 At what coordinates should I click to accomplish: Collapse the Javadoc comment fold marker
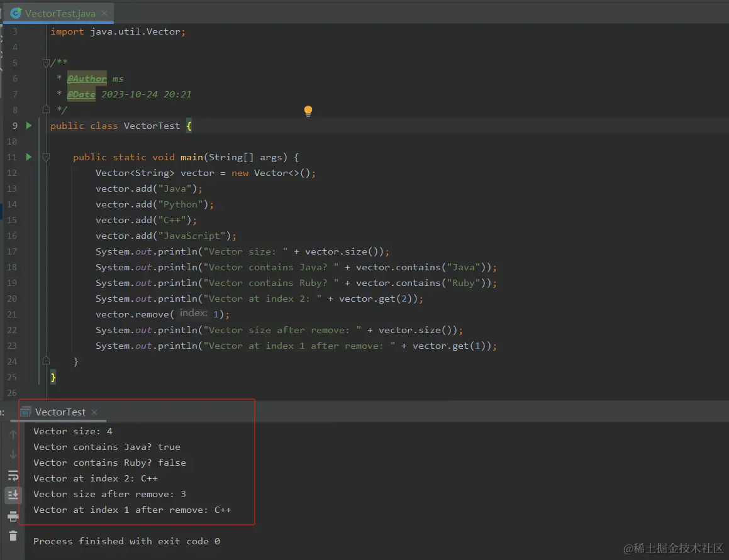(x=45, y=63)
